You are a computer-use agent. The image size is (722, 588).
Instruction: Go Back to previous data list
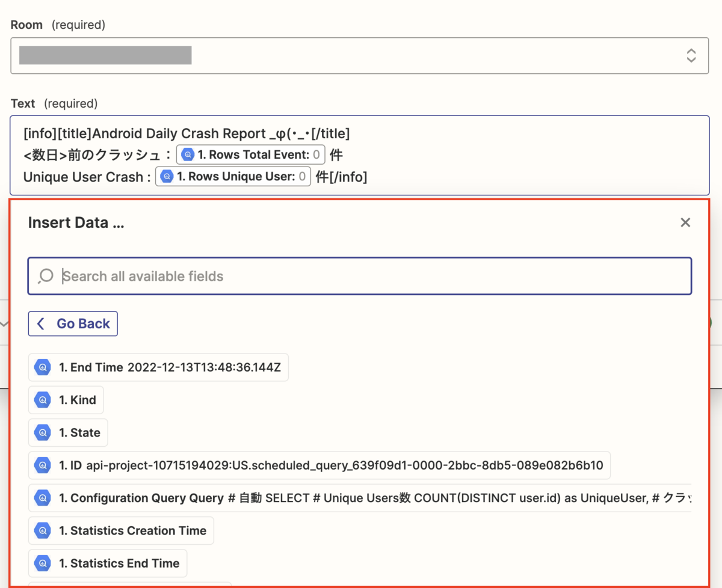(x=73, y=323)
